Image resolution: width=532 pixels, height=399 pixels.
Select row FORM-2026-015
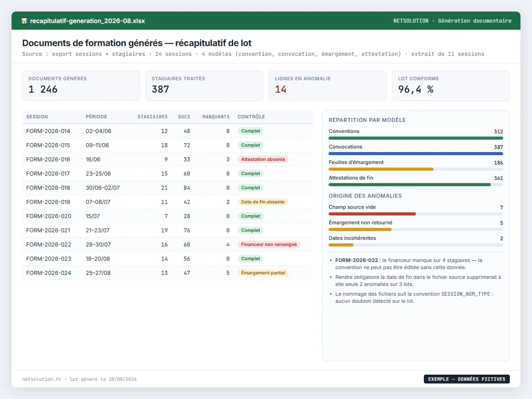(168, 145)
